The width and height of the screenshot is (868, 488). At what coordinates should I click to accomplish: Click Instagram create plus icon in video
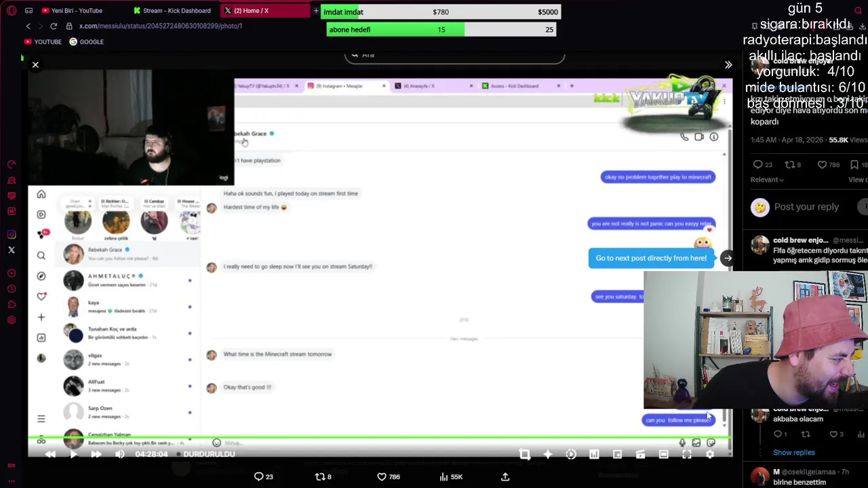point(41,317)
